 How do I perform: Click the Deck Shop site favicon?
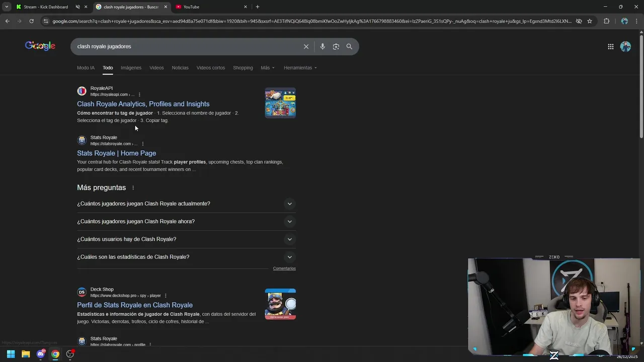pyautogui.click(x=82, y=292)
